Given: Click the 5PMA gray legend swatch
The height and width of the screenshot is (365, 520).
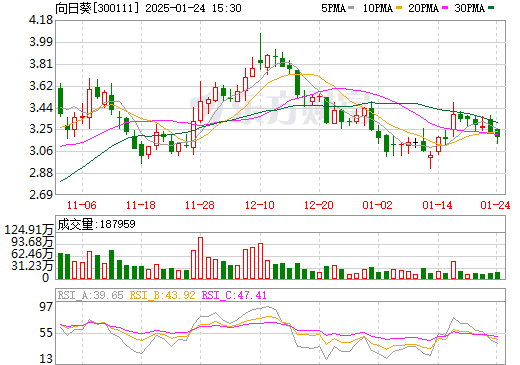Looking at the screenshot, I should 351,7.
